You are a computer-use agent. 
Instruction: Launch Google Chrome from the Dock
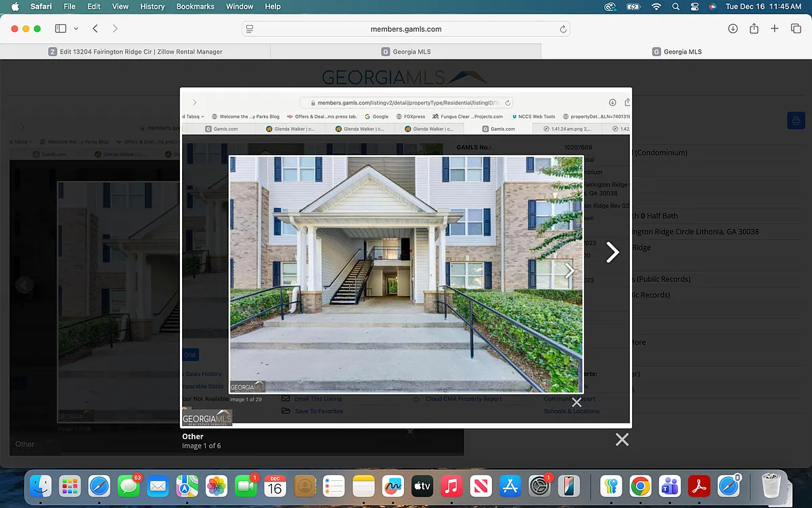click(640, 486)
